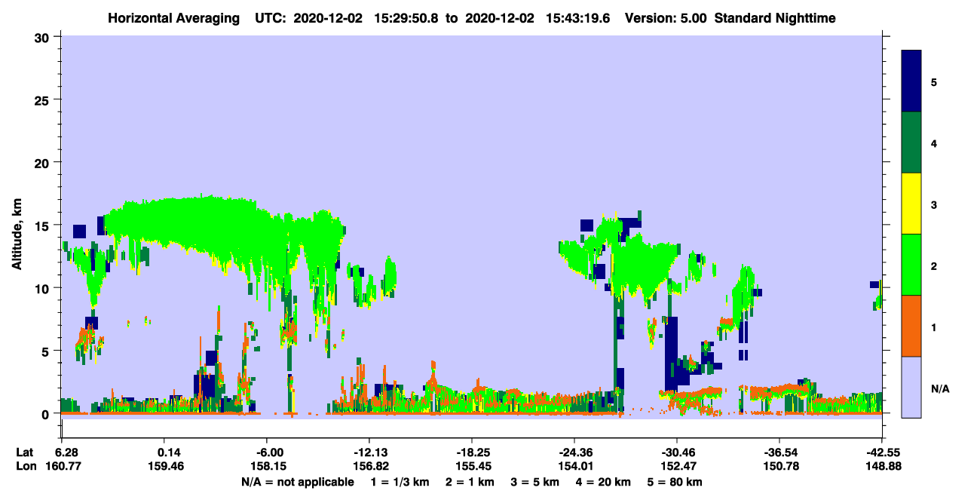The height and width of the screenshot is (503, 980).
Task: Click longitude value '150.78'
Action: (782, 466)
